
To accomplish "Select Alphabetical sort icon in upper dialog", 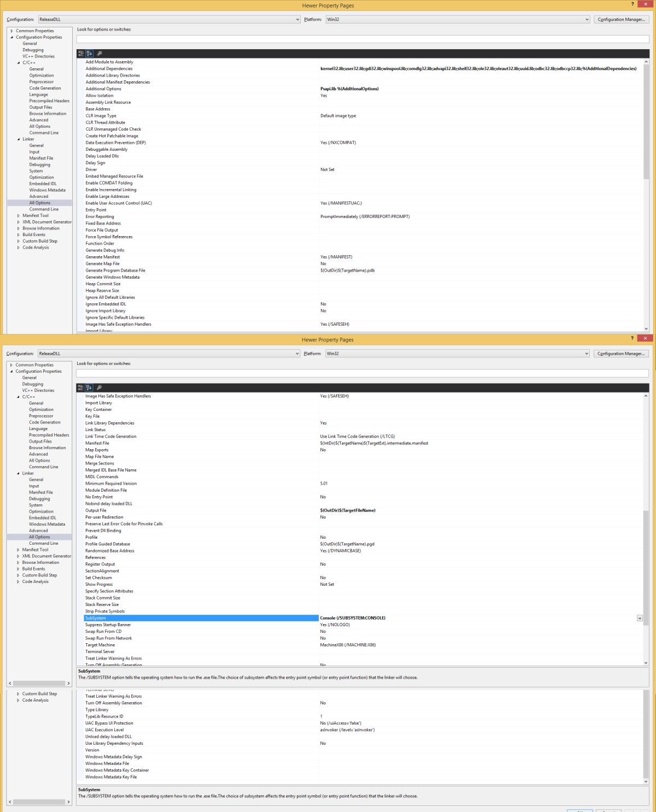I will pos(89,54).
